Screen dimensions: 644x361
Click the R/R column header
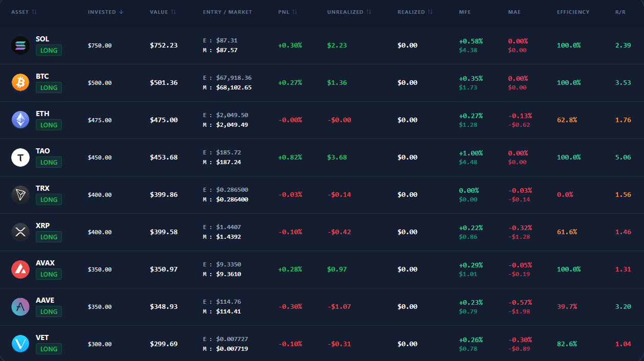click(x=619, y=12)
